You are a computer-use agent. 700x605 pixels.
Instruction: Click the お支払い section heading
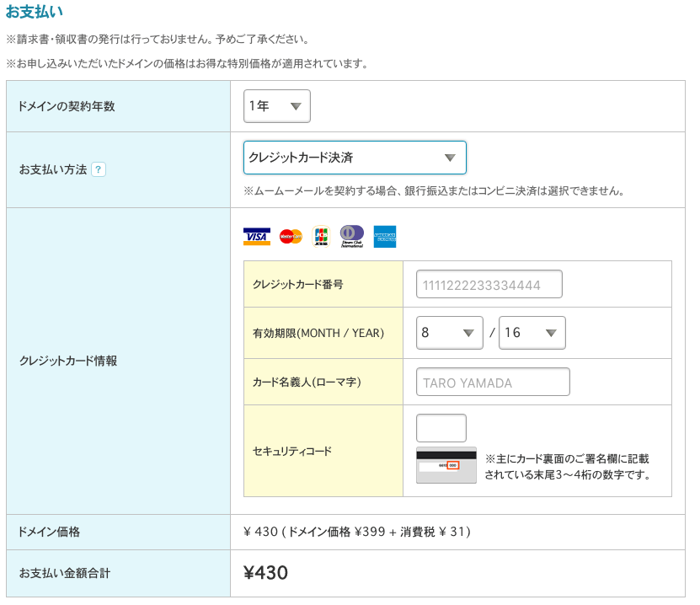tap(34, 12)
